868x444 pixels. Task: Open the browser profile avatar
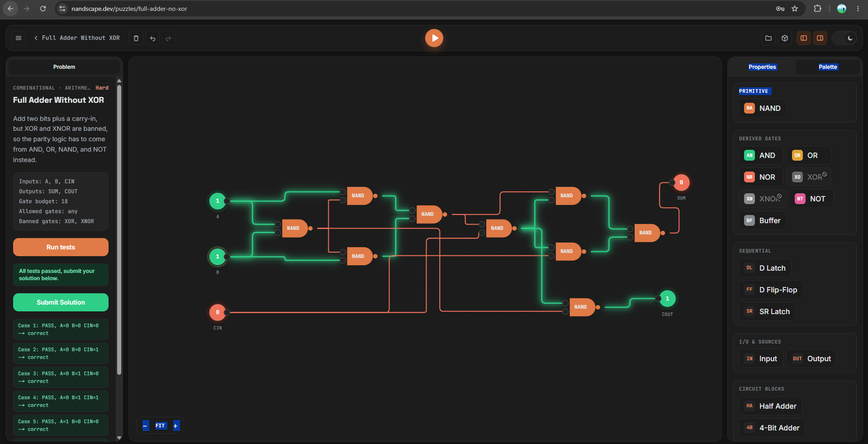(842, 9)
